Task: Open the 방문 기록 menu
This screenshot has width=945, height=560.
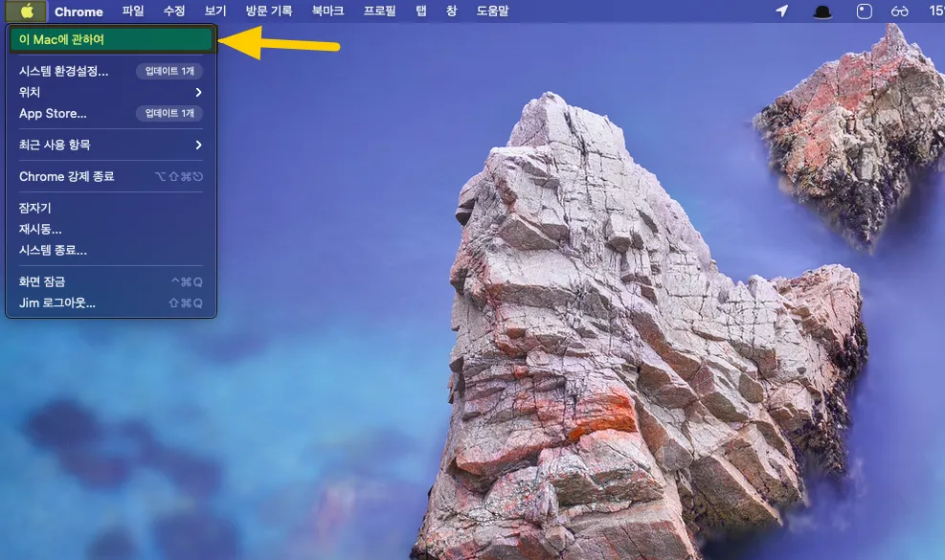Action: (x=269, y=11)
